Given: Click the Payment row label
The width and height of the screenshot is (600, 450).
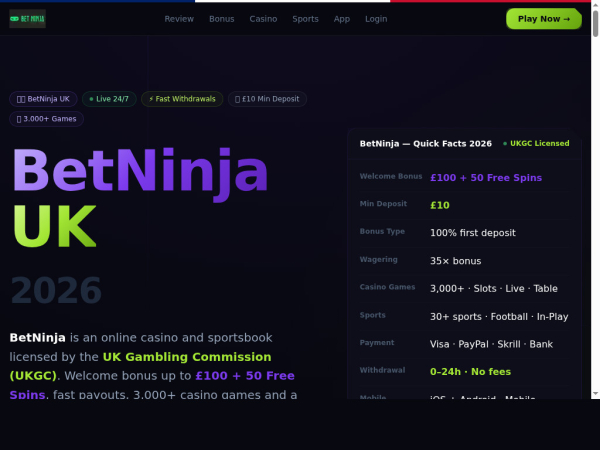Looking at the screenshot, I should [x=377, y=342].
